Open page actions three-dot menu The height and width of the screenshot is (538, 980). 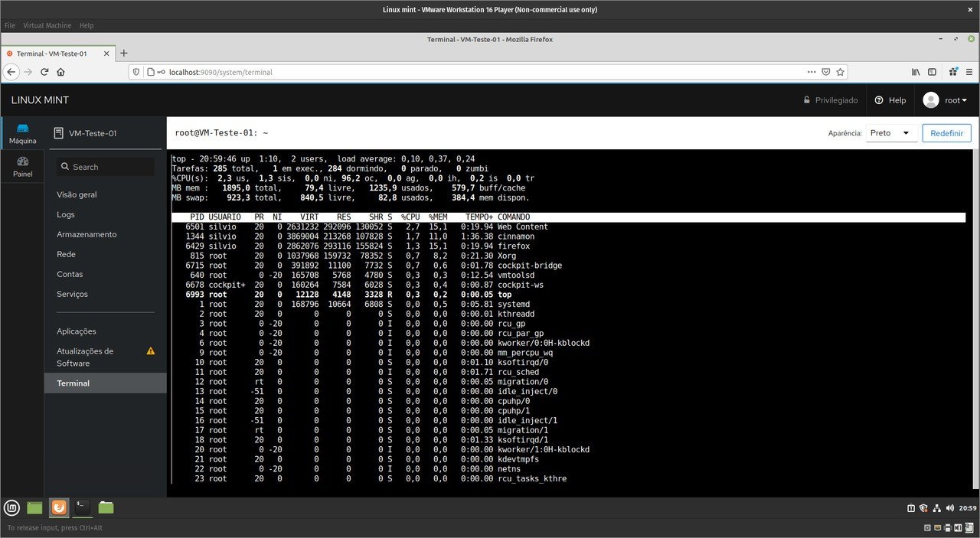click(x=812, y=72)
